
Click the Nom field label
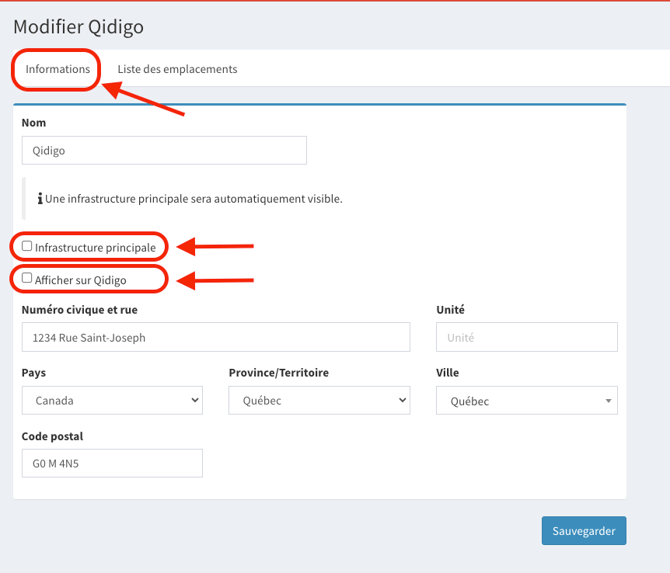click(x=34, y=123)
